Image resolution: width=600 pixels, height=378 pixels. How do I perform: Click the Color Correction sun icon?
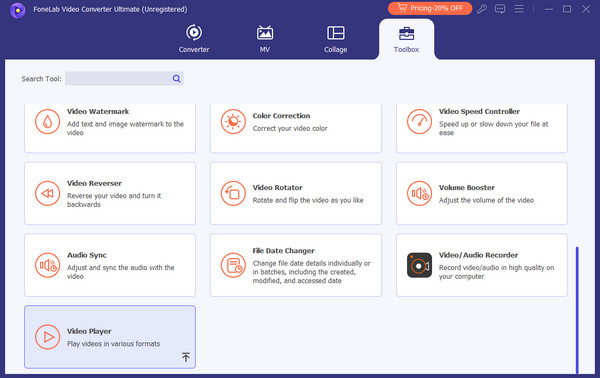click(x=233, y=122)
